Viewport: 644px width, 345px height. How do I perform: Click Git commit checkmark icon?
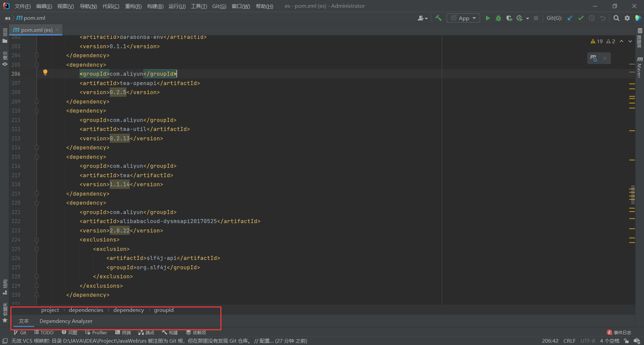point(581,18)
